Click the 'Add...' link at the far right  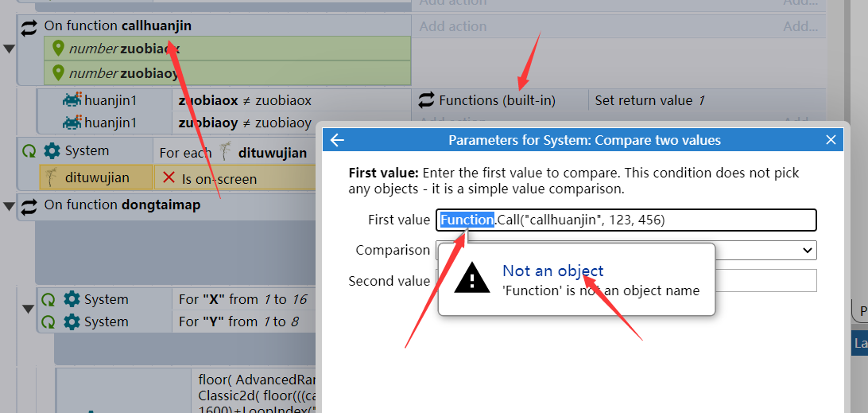coord(801,26)
